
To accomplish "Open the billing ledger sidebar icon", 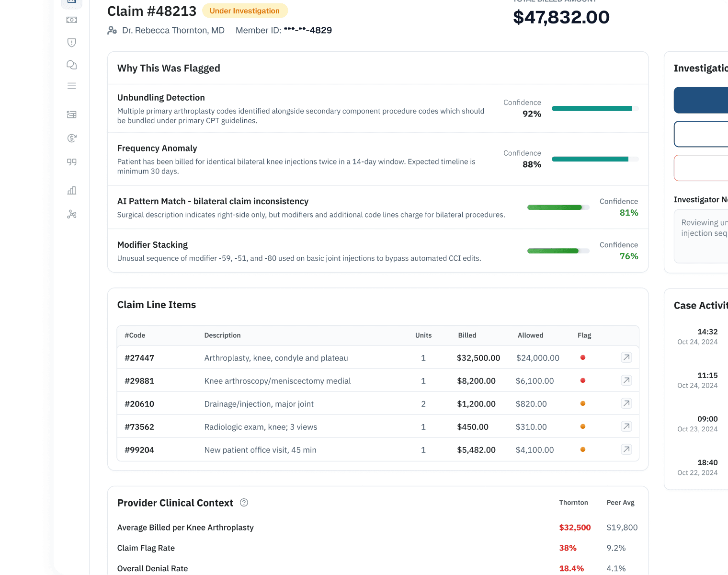I will pos(72,115).
